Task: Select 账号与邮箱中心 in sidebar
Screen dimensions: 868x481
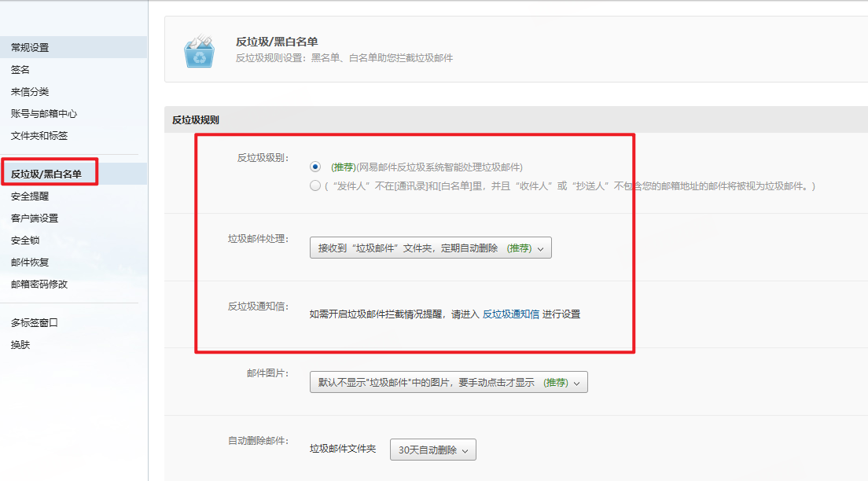Action: coord(44,114)
